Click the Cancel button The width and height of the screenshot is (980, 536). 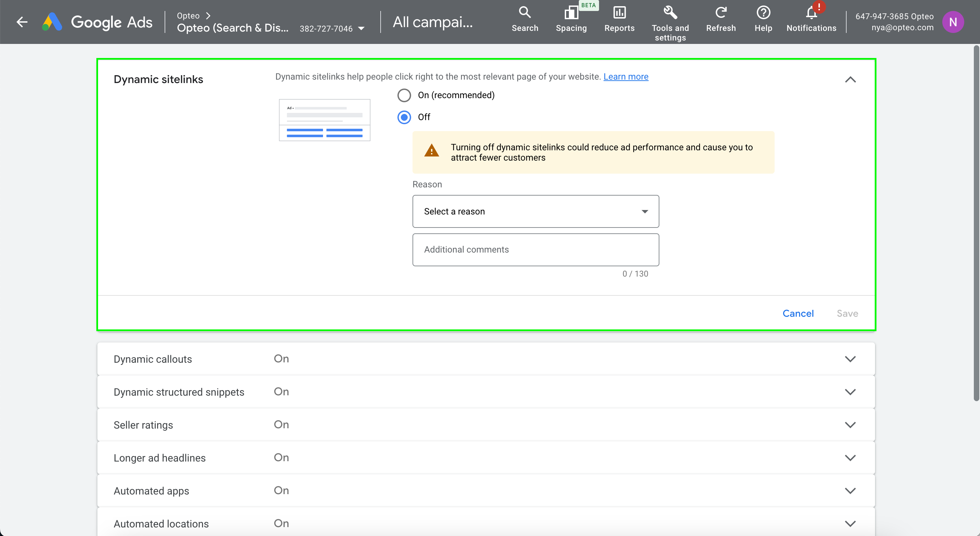click(x=798, y=313)
